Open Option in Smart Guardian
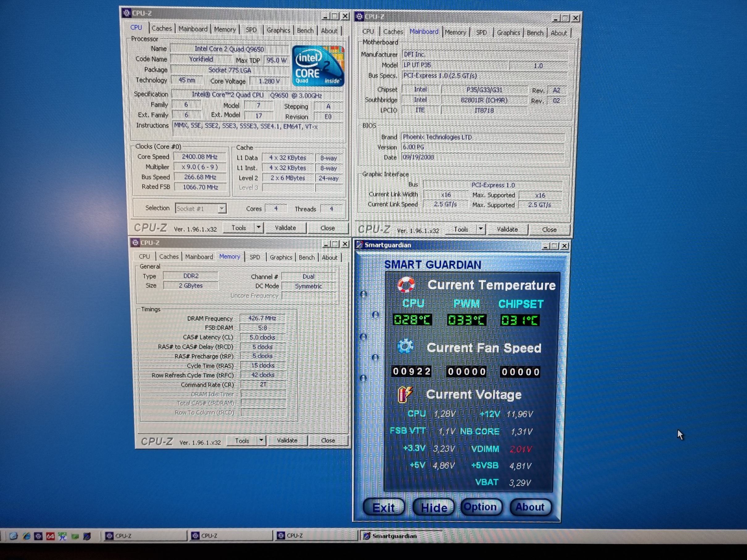This screenshot has width=747, height=560. (481, 507)
